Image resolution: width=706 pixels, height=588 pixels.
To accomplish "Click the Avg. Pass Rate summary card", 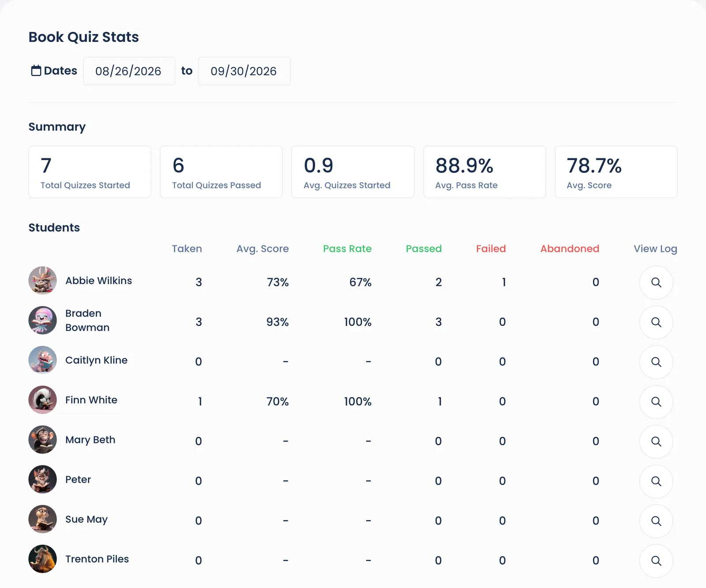I will (x=484, y=172).
